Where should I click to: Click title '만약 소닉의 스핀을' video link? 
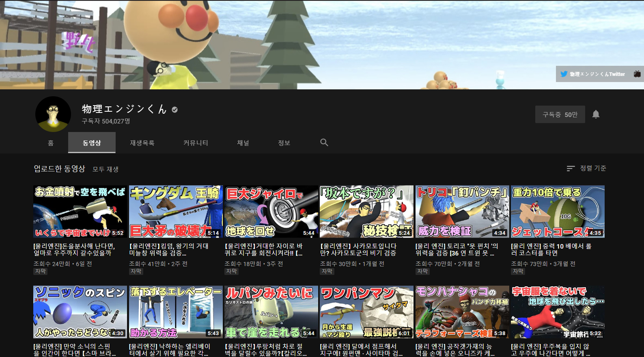pos(74,350)
